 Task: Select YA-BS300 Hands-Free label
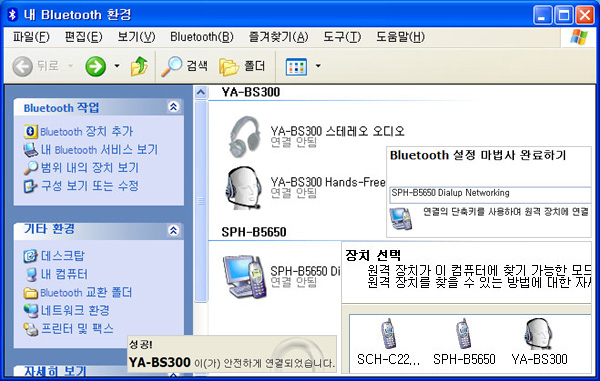click(x=328, y=182)
